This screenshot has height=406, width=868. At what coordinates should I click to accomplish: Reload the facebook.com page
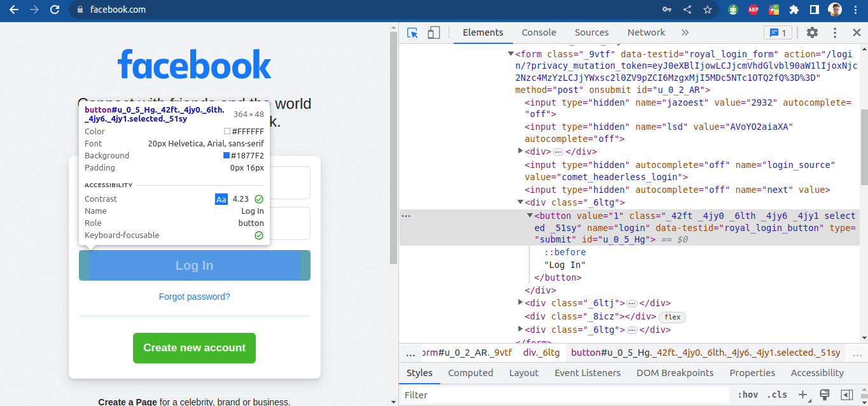tap(55, 10)
